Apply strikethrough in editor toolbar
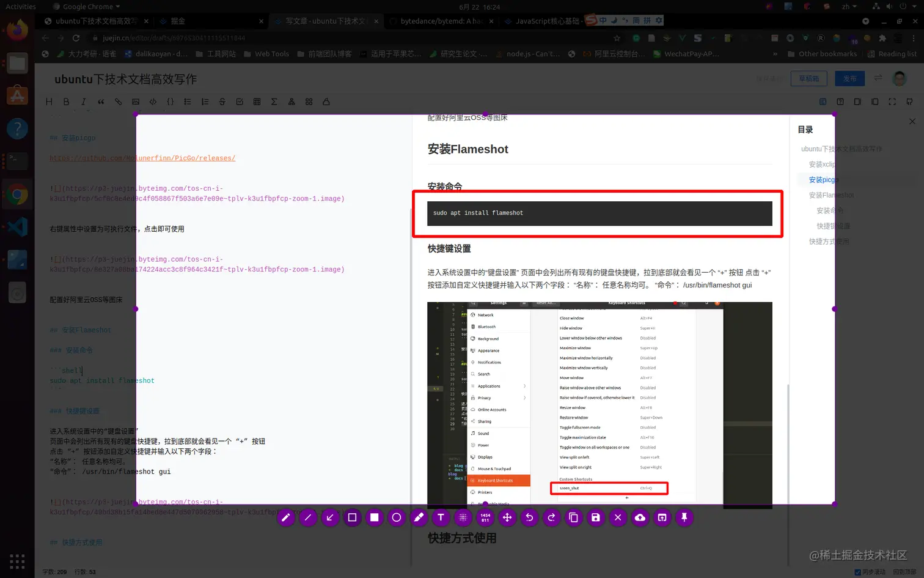 click(x=222, y=102)
